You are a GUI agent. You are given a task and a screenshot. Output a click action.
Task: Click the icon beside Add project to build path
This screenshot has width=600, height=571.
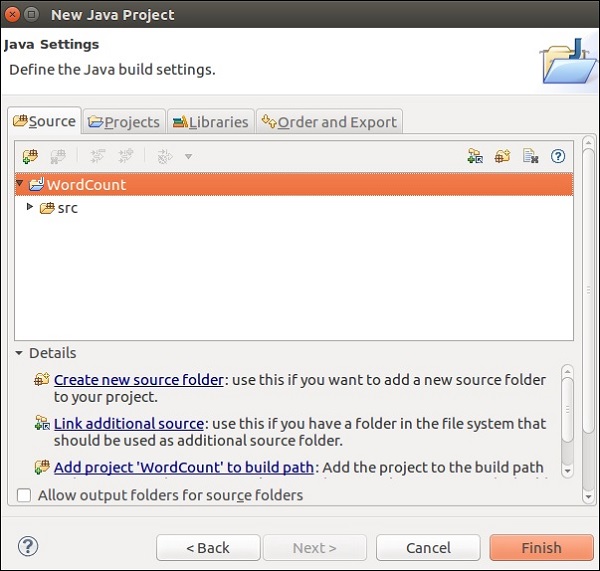click(x=42, y=467)
